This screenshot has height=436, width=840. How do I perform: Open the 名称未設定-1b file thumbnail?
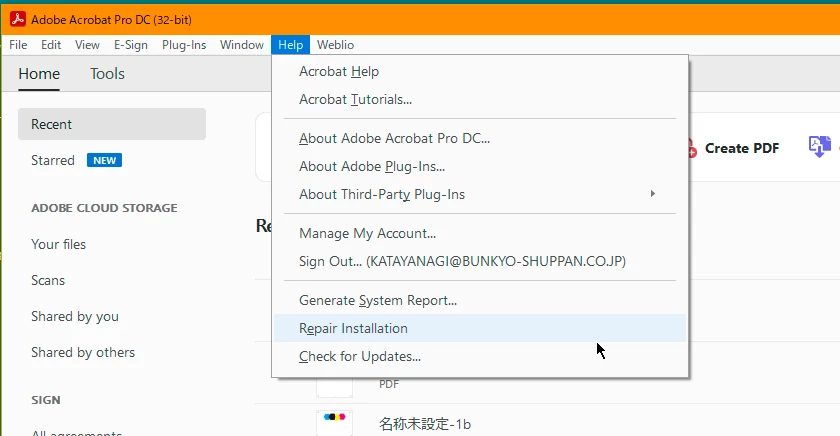tap(334, 423)
